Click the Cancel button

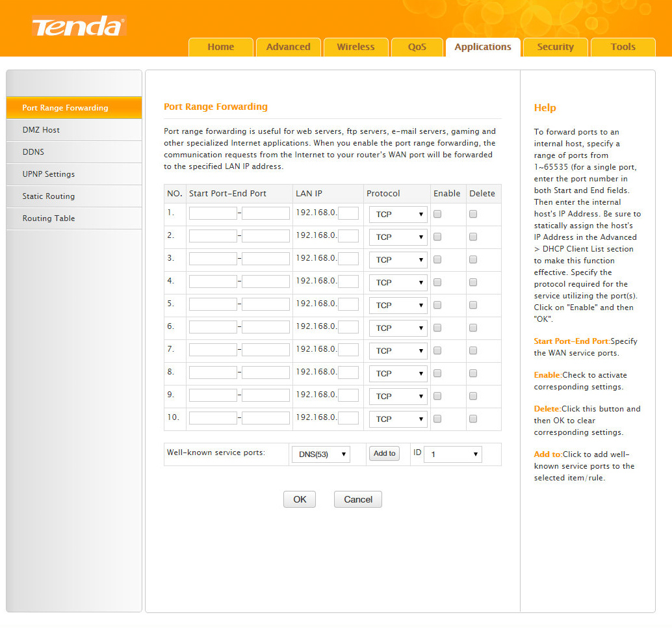(x=358, y=499)
